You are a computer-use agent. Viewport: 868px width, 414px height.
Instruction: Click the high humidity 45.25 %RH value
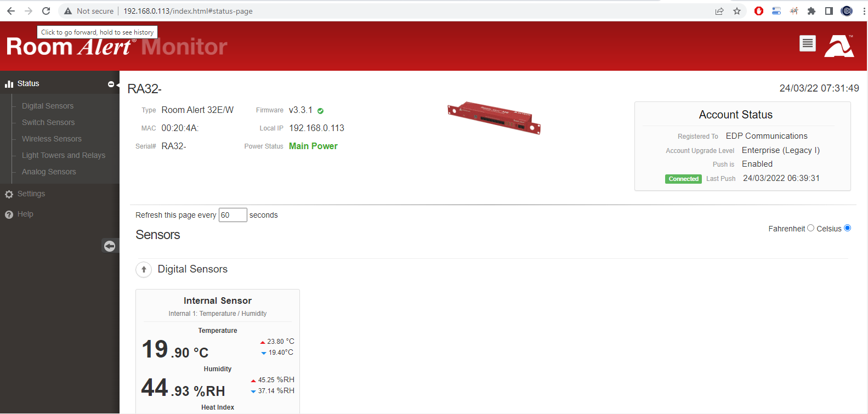tap(276, 379)
